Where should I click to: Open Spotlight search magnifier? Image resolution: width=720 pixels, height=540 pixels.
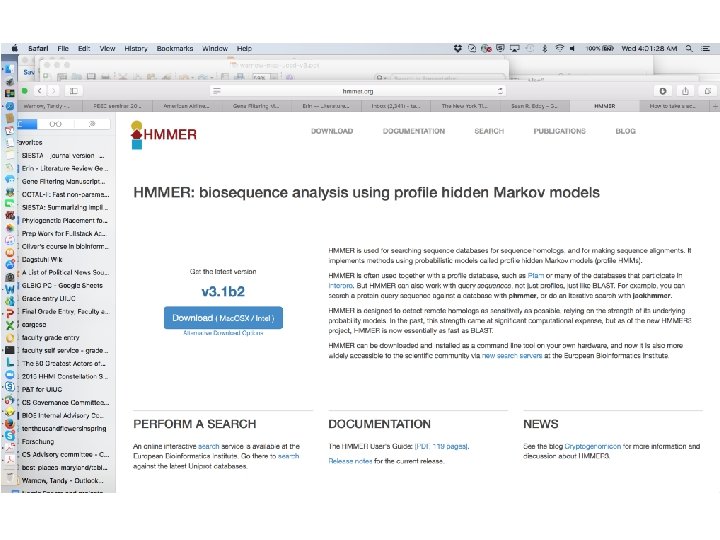[x=689, y=48]
